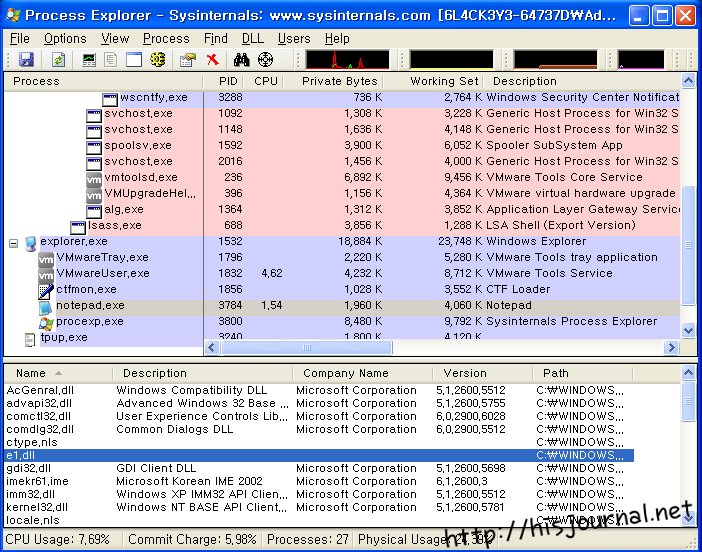Screen dimensions: 702x552
Task: Collapse the explorer.exe tree node
Action: [x=13, y=244]
